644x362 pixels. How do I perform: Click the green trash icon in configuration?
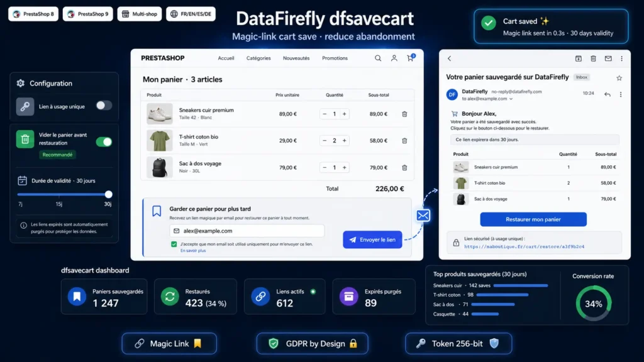[x=25, y=139]
